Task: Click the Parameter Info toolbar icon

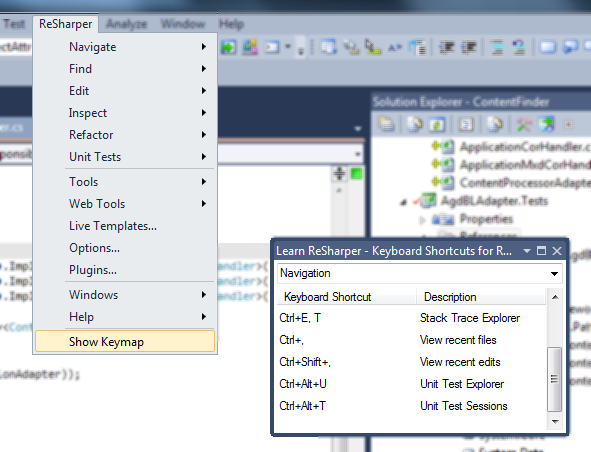Action: point(351,47)
